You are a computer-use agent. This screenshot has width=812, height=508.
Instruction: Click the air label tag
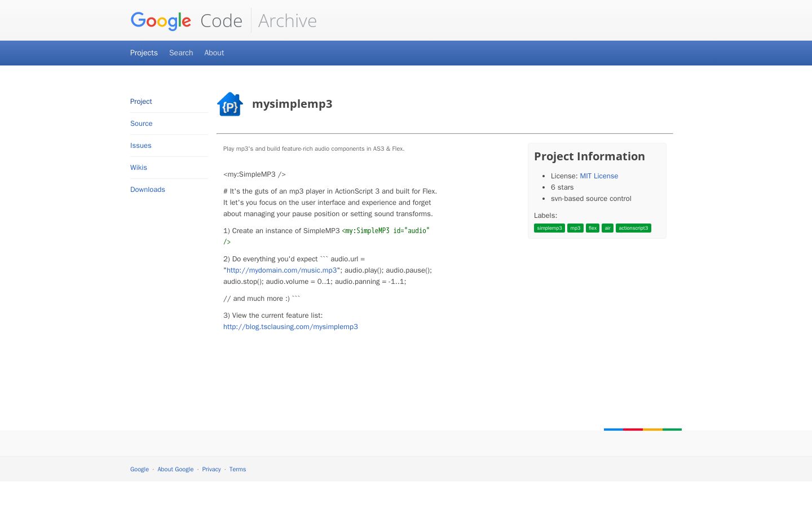(607, 228)
